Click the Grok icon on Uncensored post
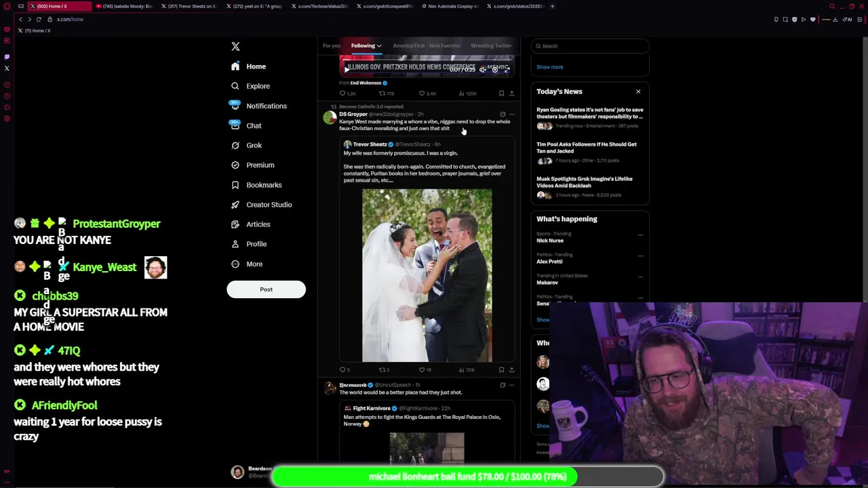 pyautogui.click(x=502, y=385)
